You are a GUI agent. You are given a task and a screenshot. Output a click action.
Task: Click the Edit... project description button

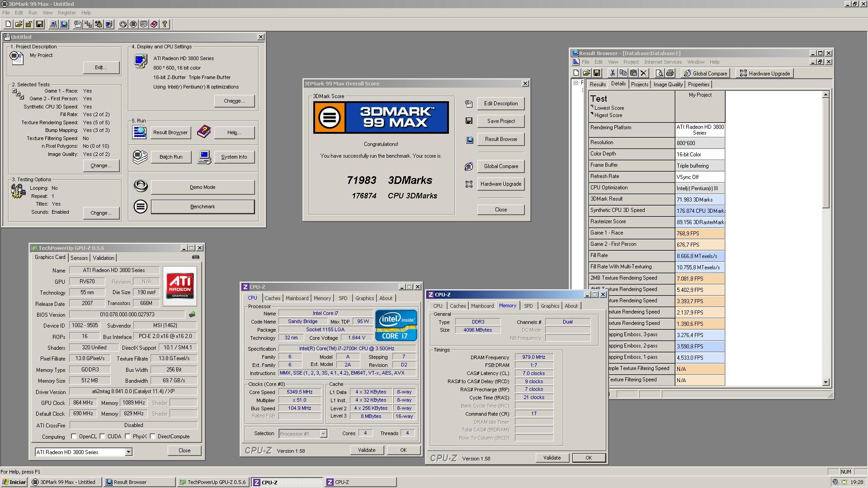click(101, 68)
